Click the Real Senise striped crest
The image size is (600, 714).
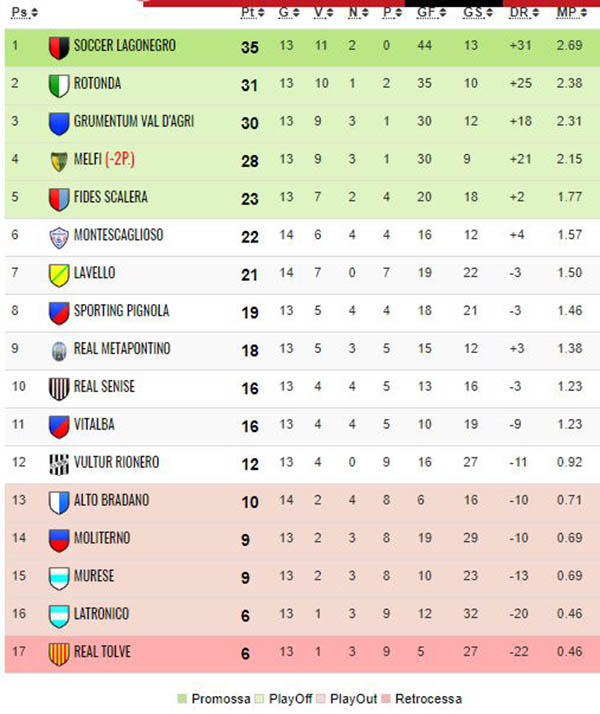(59, 388)
